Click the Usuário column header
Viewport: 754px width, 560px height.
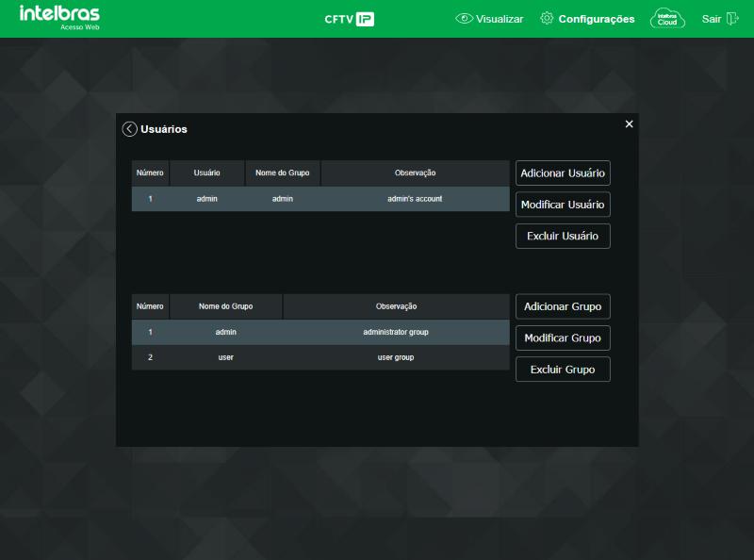tap(206, 173)
